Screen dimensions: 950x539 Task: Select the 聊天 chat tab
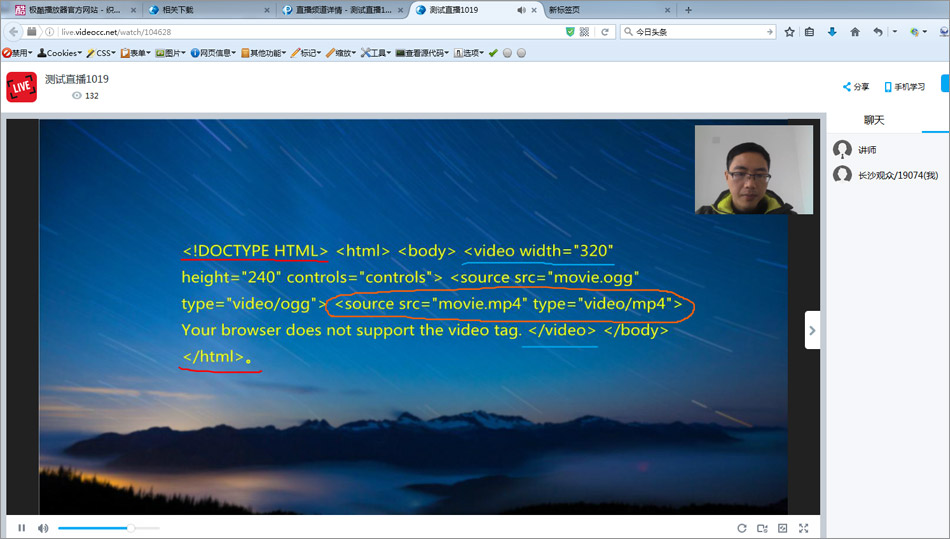click(x=874, y=120)
